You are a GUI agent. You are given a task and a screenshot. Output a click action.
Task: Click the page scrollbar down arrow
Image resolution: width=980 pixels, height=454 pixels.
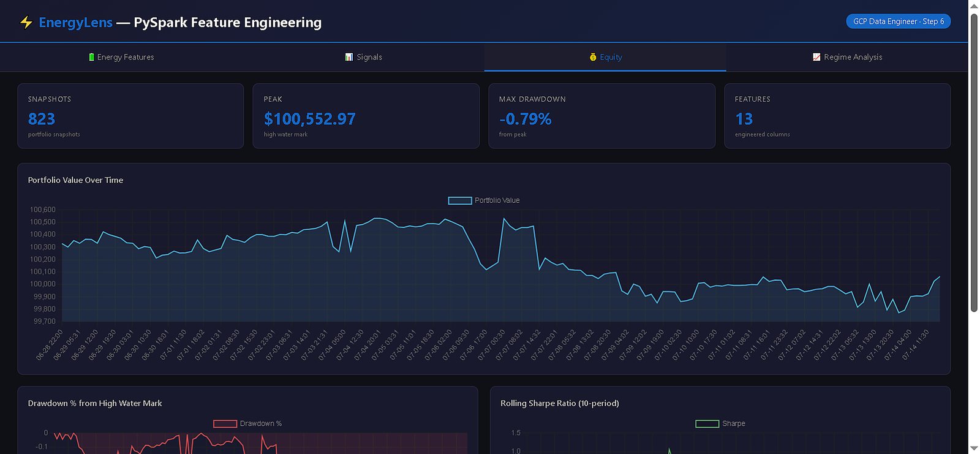pos(974,448)
